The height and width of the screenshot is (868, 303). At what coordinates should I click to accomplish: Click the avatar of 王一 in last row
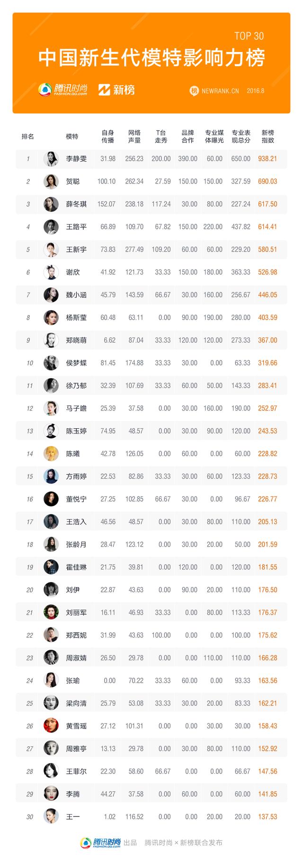tap(51, 817)
